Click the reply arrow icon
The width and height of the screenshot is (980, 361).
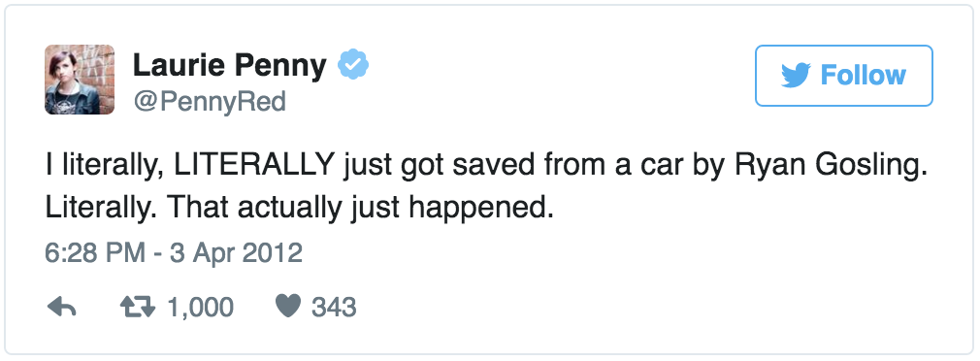[62, 307]
